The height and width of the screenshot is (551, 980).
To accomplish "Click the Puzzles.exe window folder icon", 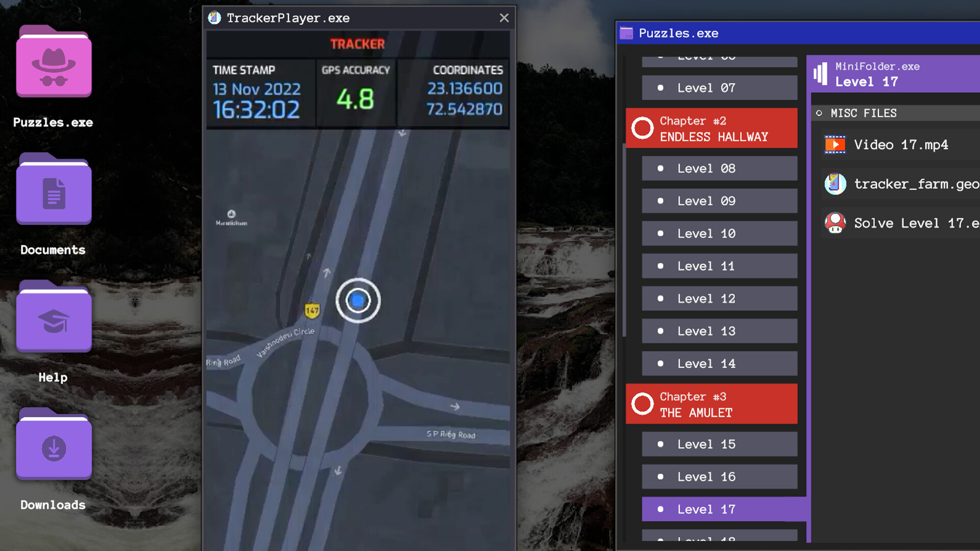I will (626, 33).
